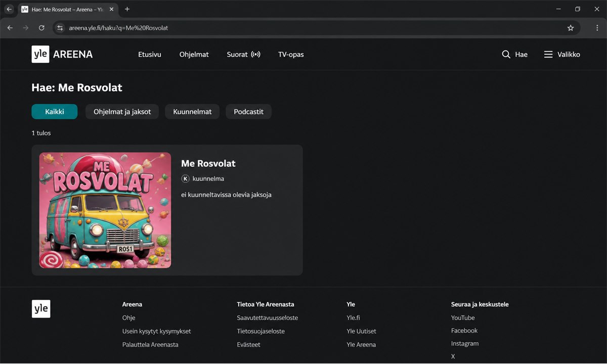Viewport: 607px width, 364px height.
Task: Open Palauttela Areenasta link
Action: (x=150, y=345)
